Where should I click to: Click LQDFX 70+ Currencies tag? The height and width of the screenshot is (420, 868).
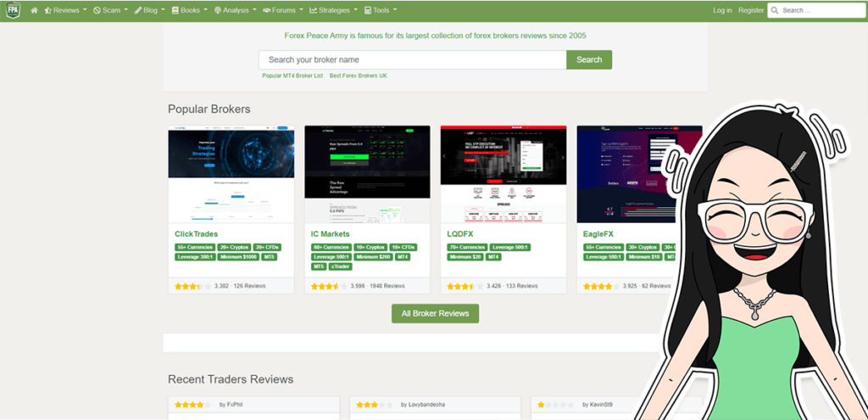click(x=467, y=248)
